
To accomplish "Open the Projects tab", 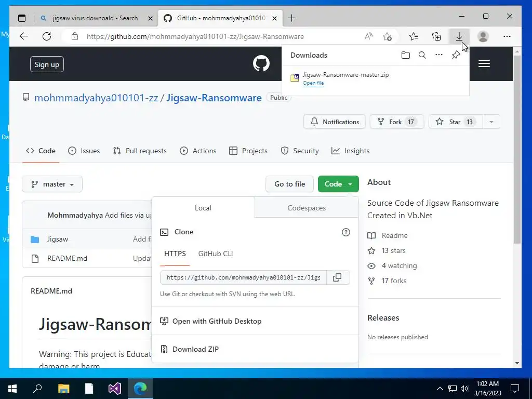I will click(x=248, y=151).
